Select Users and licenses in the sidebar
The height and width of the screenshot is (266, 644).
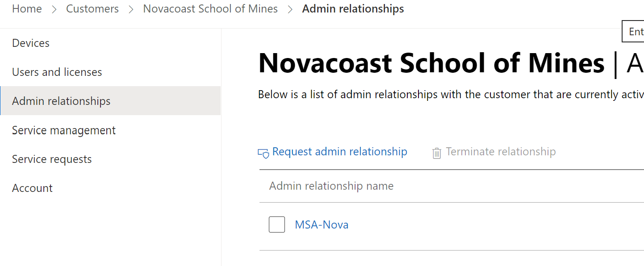(x=57, y=72)
